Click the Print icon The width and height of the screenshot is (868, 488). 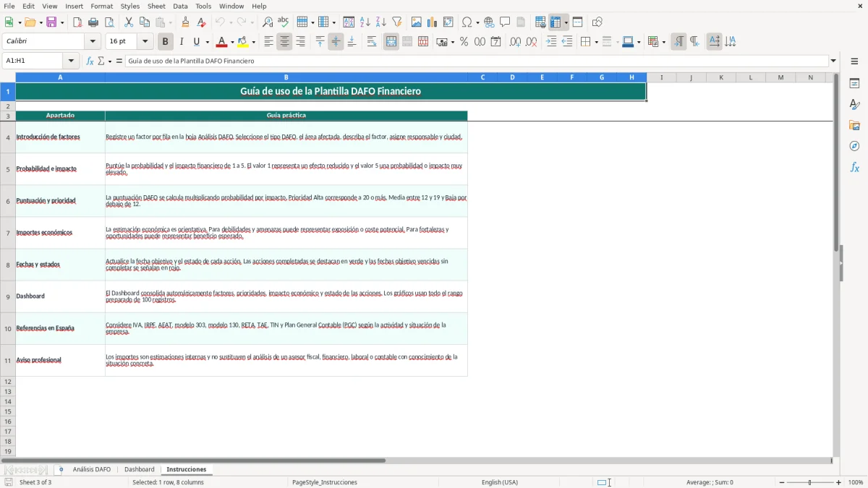[93, 22]
